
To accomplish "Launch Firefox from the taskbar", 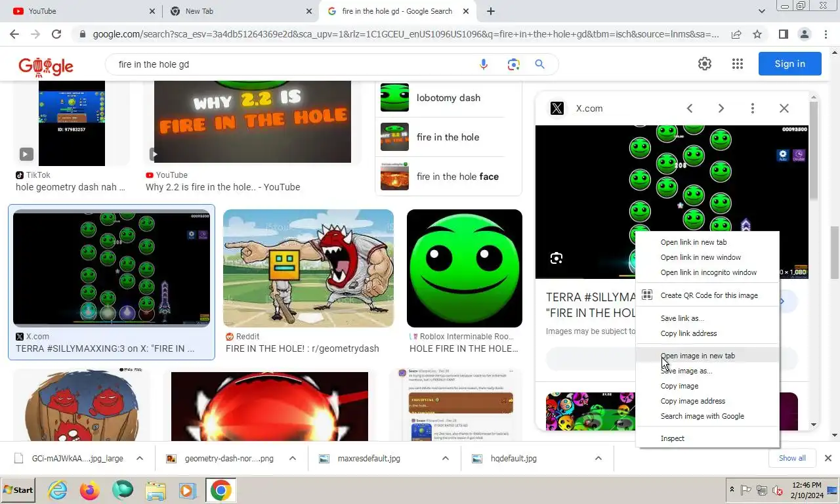I will pyautogui.click(x=90, y=490).
